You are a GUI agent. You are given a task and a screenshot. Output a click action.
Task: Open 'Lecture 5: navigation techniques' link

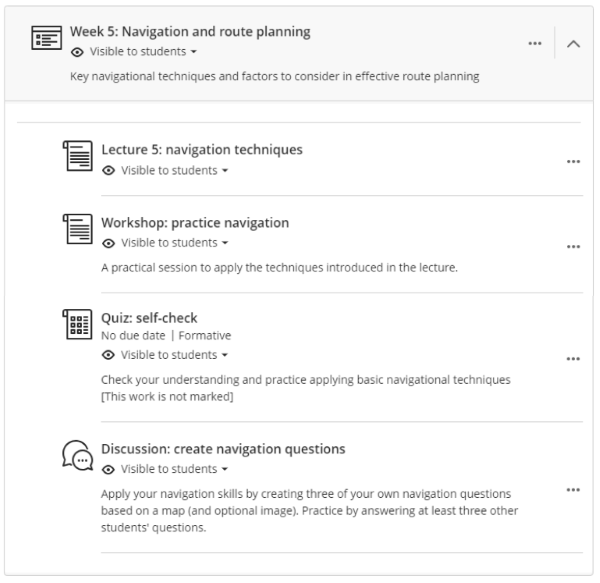(201, 150)
